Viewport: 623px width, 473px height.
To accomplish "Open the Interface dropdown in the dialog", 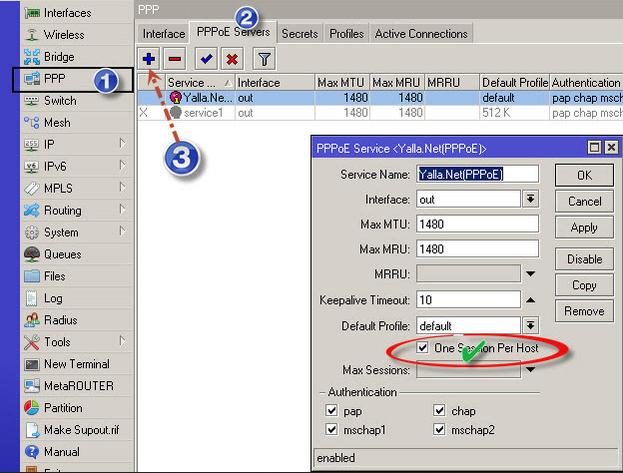I will [x=531, y=199].
